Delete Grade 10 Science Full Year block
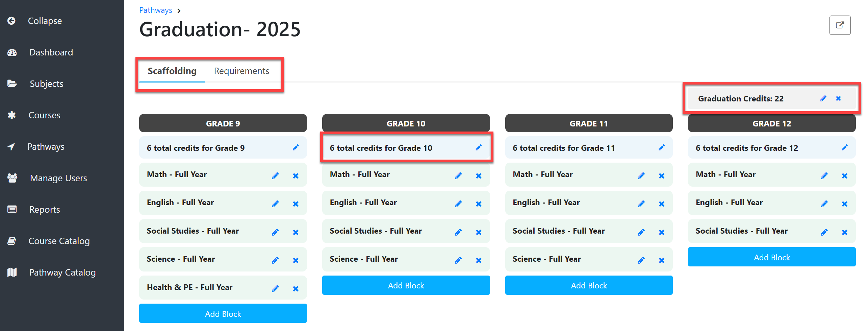The image size is (868, 331). point(479,260)
